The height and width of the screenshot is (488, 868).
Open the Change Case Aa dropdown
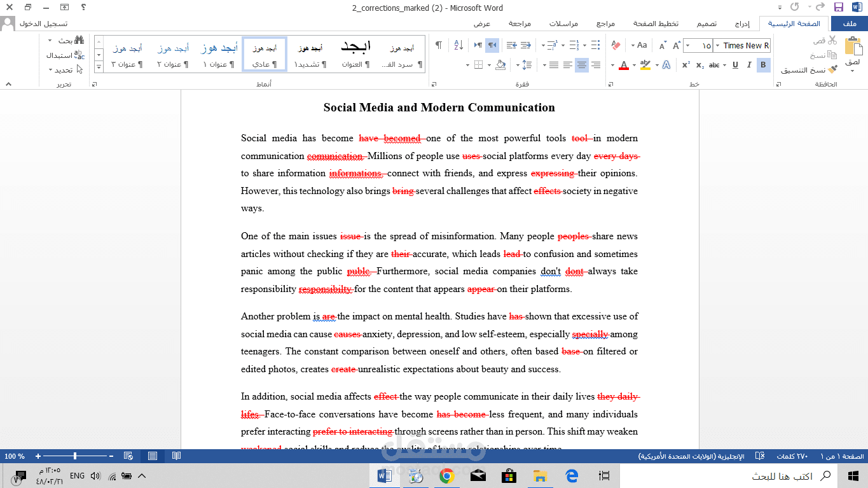[x=639, y=45]
